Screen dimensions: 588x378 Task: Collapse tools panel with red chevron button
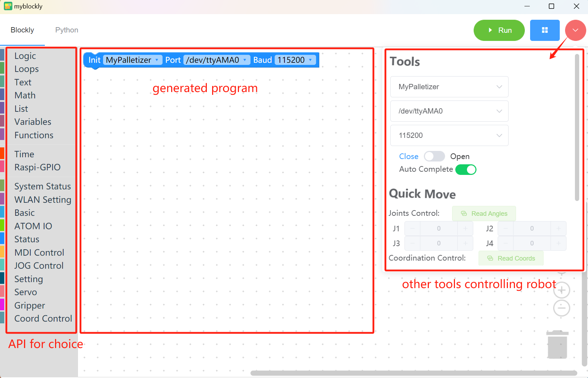pyautogui.click(x=575, y=30)
